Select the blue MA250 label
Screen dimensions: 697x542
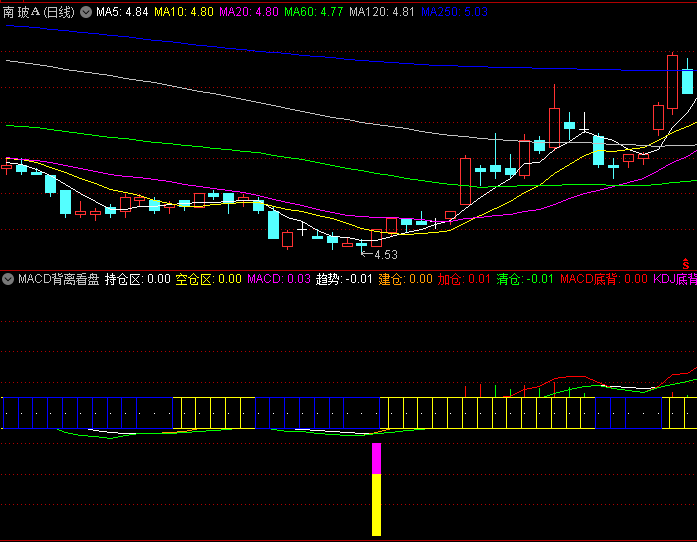coord(455,12)
